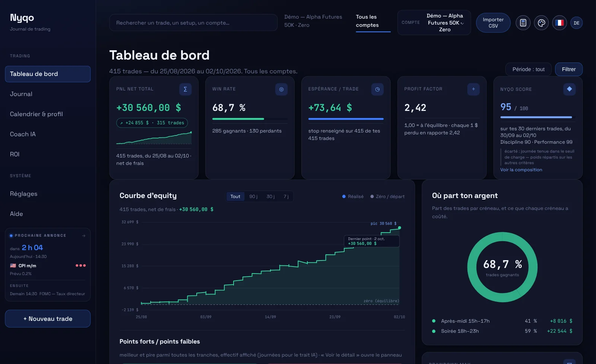Open Calendrier & profil section
Screen dimensions: 596x364
tap(48, 114)
